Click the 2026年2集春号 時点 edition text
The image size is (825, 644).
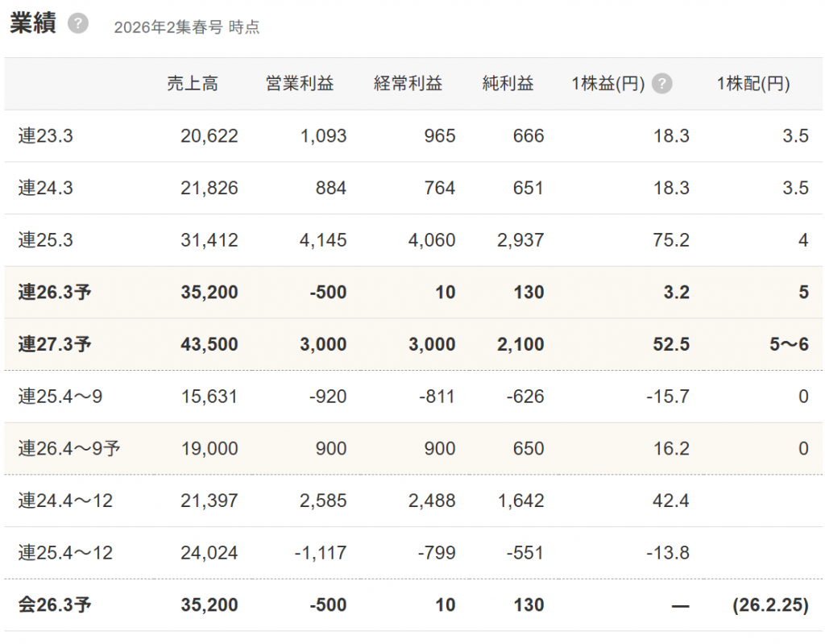[187, 27]
